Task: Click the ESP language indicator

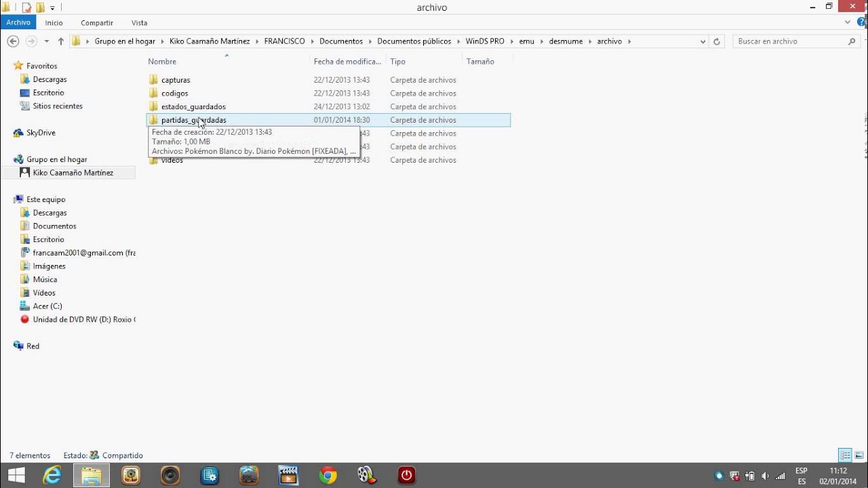Action: 801,470
